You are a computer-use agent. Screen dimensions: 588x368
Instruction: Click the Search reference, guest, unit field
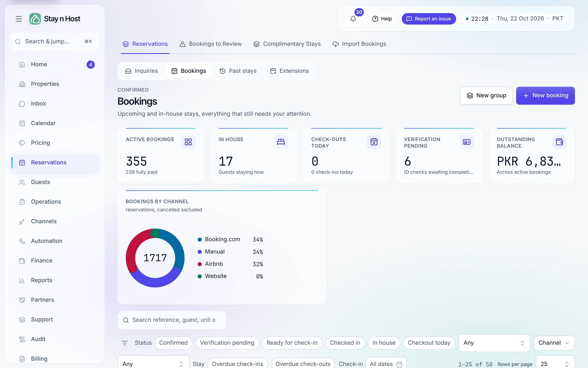coord(172,320)
